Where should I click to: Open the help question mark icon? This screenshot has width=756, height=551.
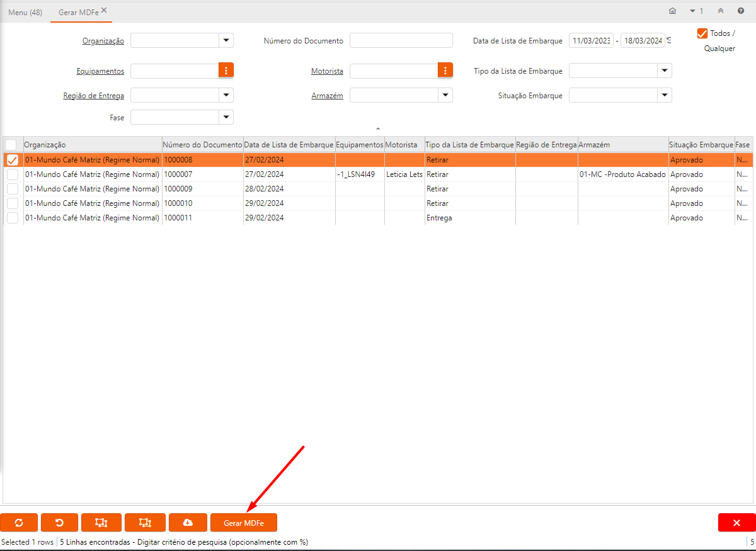[741, 11]
